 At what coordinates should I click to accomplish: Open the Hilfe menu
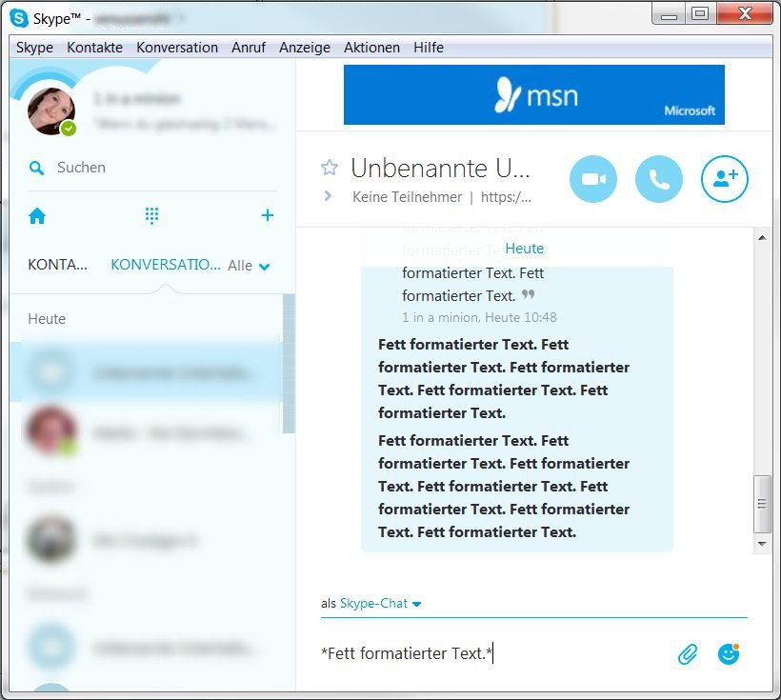coord(429,48)
